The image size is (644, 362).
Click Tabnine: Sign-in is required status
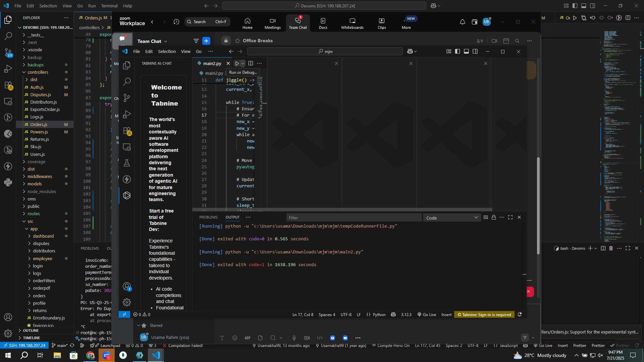[x=484, y=315]
